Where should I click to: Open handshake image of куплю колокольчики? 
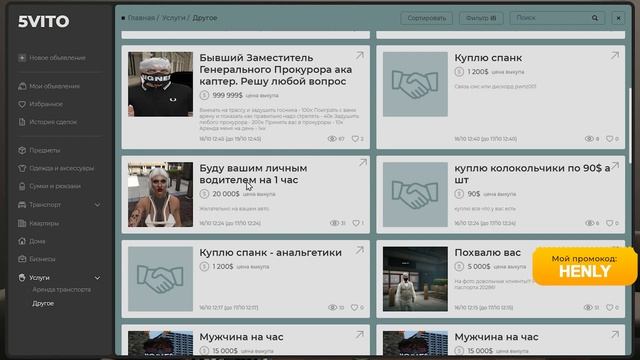tap(415, 194)
